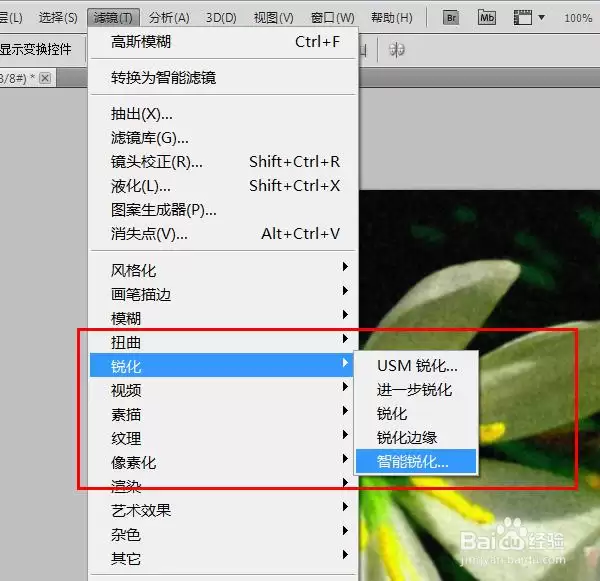Viewport: 600px width, 581px height.
Task: Open the dropdown arrow beside the view extras icon
Action: click(541, 17)
